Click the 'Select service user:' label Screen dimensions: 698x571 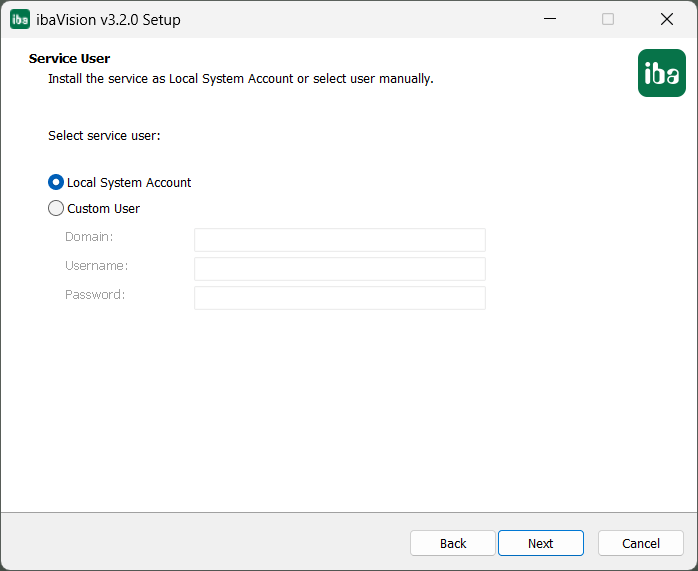[x=104, y=136]
